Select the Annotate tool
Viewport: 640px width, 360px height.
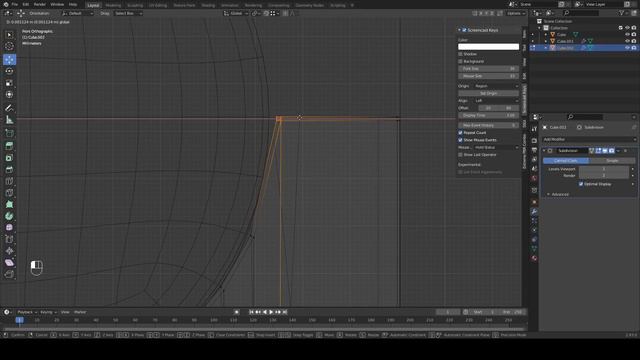click(x=9, y=108)
